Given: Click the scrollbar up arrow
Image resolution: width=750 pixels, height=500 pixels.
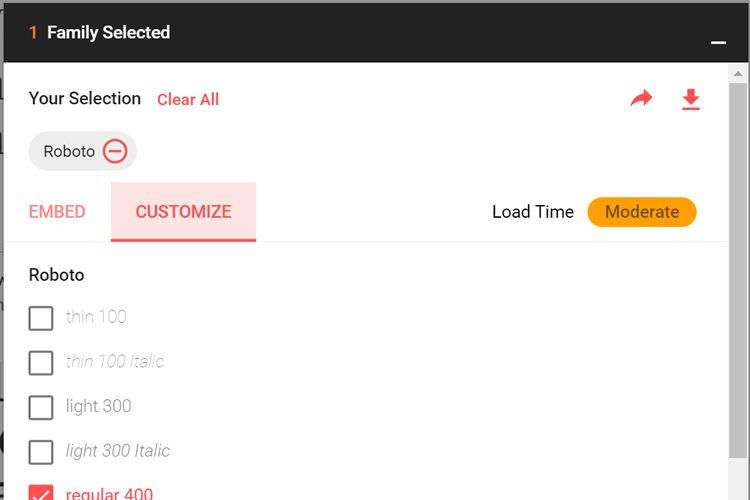Looking at the screenshot, I should click(x=739, y=73).
